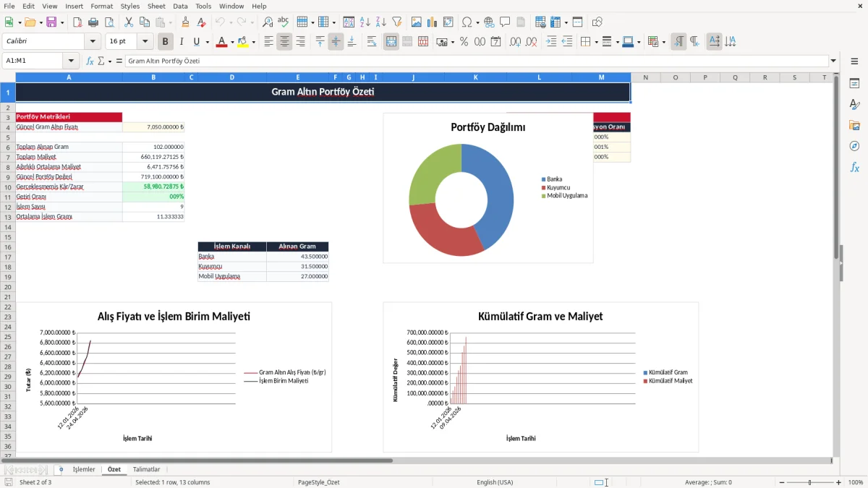The width and height of the screenshot is (868, 488).
Task: Click the Cut scissors icon
Action: (x=128, y=22)
